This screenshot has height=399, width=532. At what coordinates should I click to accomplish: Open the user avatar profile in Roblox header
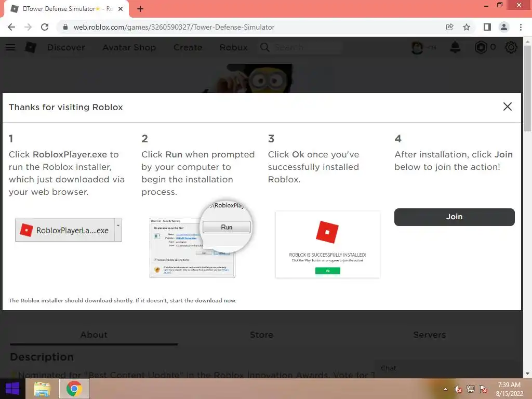[417, 47]
